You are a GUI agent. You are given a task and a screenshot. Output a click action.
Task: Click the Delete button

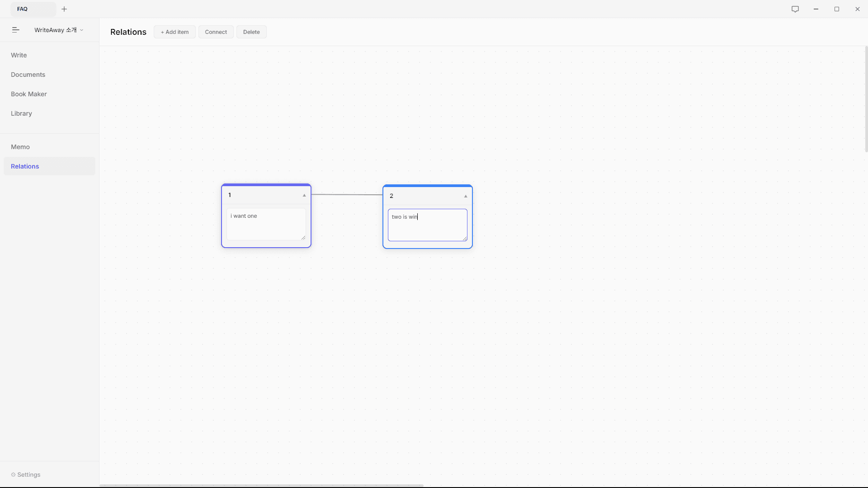coord(251,32)
